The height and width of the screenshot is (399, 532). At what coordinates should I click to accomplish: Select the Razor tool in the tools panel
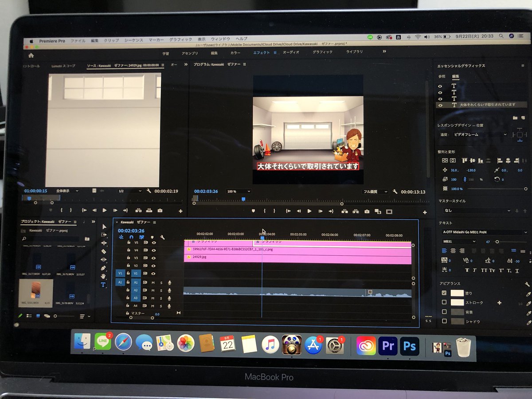(x=104, y=251)
